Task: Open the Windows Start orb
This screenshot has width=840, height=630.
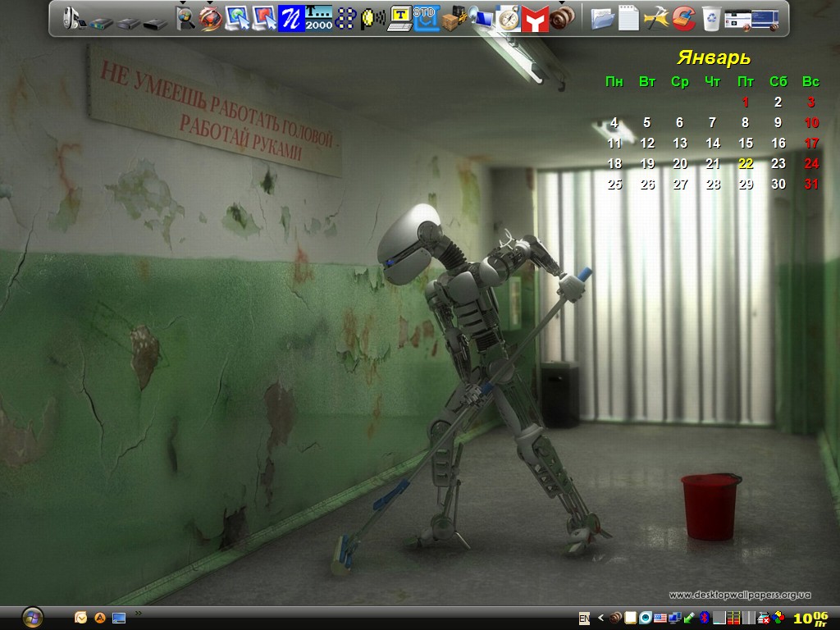Action: tap(33, 617)
